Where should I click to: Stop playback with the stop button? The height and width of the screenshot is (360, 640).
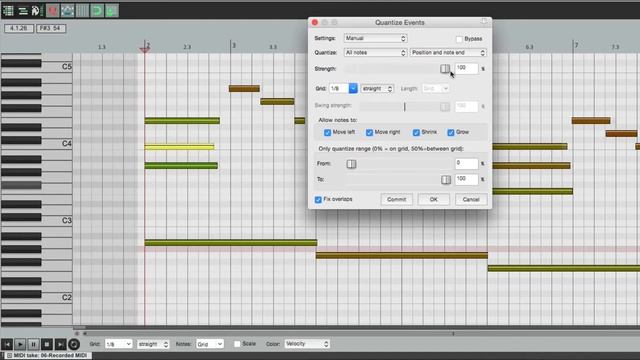pos(47,344)
